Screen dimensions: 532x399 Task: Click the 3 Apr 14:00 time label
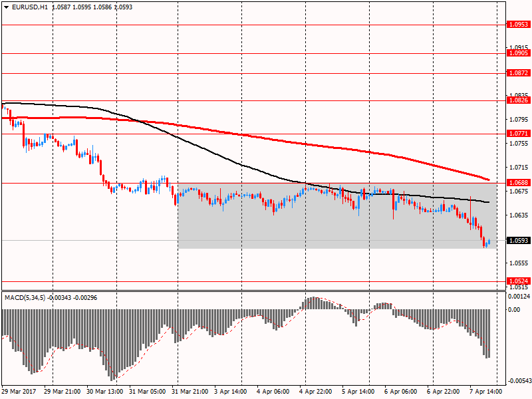click(231, 392)
